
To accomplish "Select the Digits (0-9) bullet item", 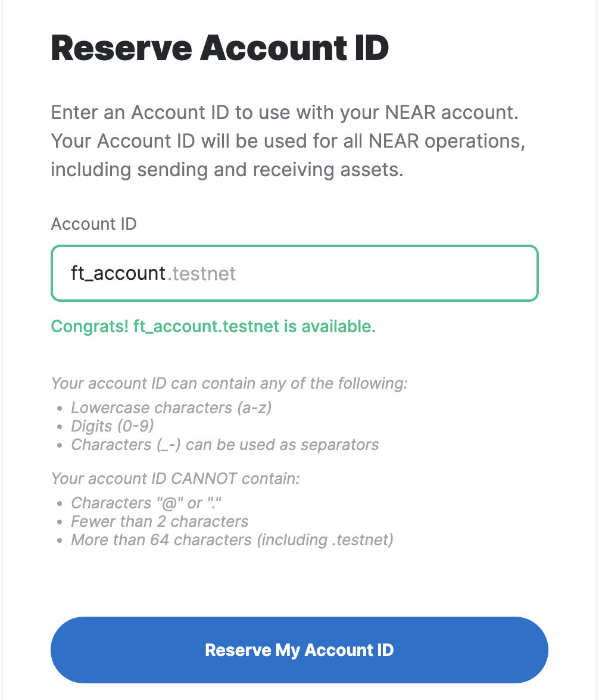I will tap(112, 426).
